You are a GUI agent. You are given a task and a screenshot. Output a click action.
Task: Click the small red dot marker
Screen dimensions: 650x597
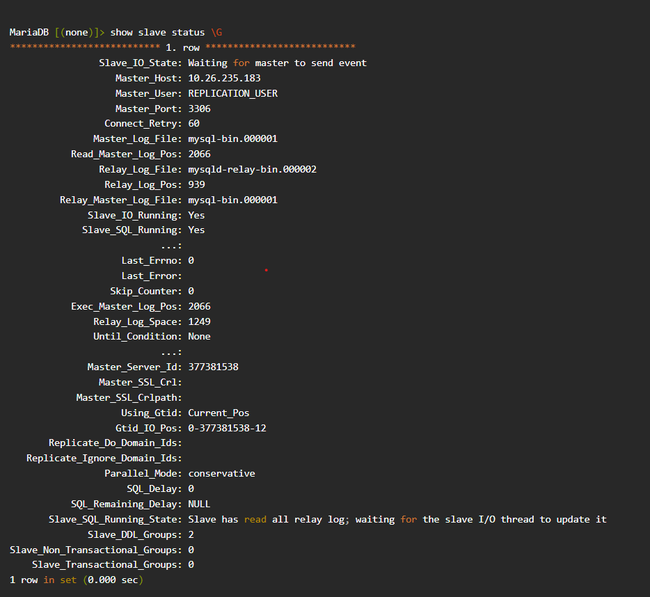[266, 270]
